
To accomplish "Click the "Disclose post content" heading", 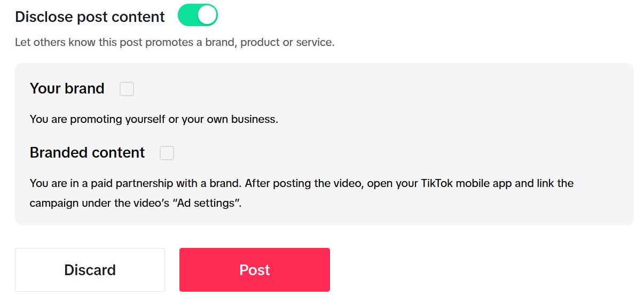I will click(x=90, y=17).
